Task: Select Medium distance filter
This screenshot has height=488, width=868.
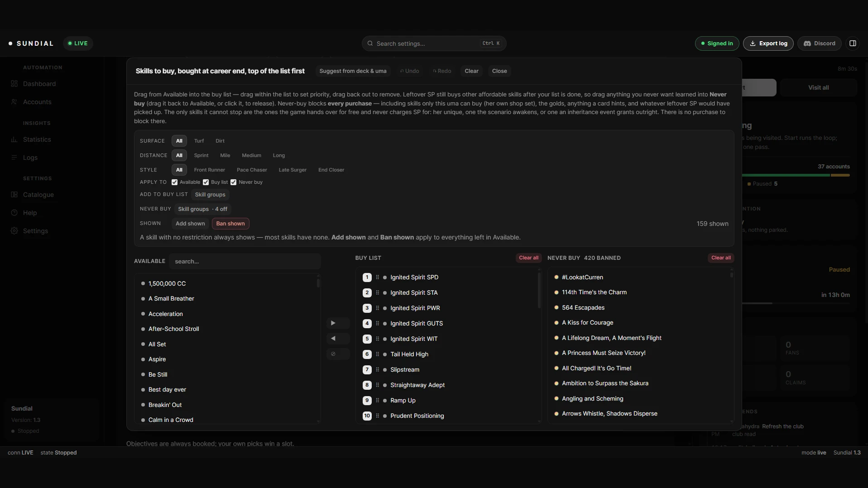Action: 251,155
